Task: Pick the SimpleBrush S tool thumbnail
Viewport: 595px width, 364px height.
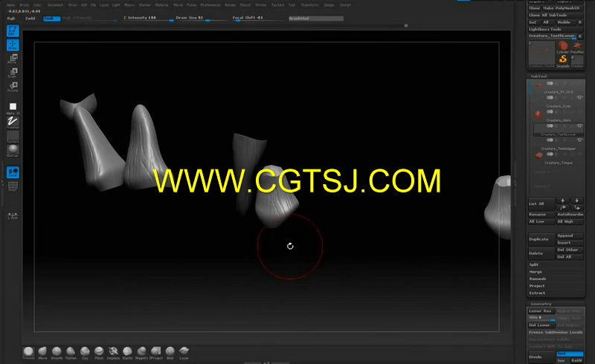Action: coord(563,61)
